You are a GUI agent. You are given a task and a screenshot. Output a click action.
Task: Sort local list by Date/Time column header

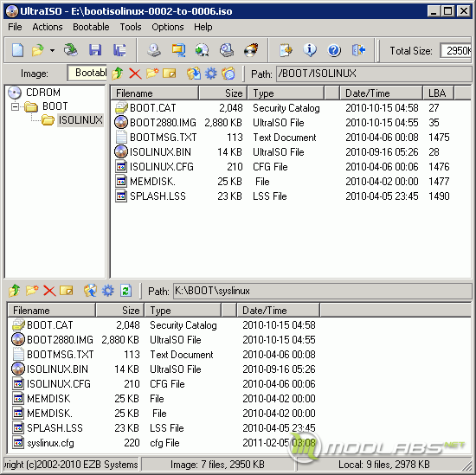pyautogui.click(x=278, y=311)
